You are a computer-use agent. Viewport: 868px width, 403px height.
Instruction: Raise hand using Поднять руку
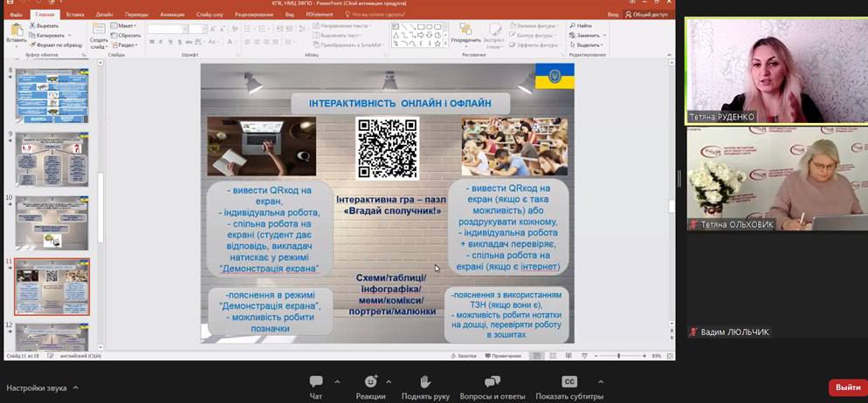pos(425,386)
